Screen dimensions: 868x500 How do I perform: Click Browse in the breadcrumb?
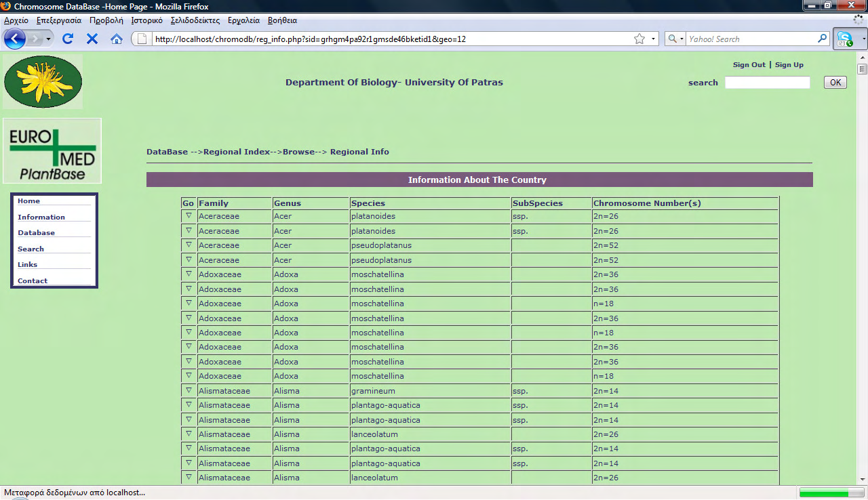pyautogui.click(x=299, y=152)
